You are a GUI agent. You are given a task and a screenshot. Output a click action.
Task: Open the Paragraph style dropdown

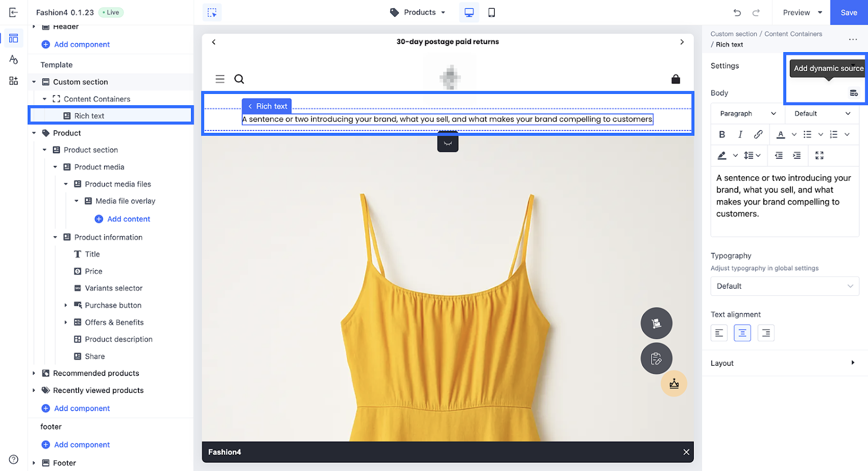[747, 114]
